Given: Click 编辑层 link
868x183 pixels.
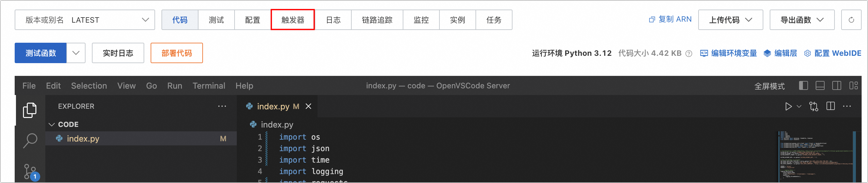Looking at the screenshot, I should coord(785,53).
